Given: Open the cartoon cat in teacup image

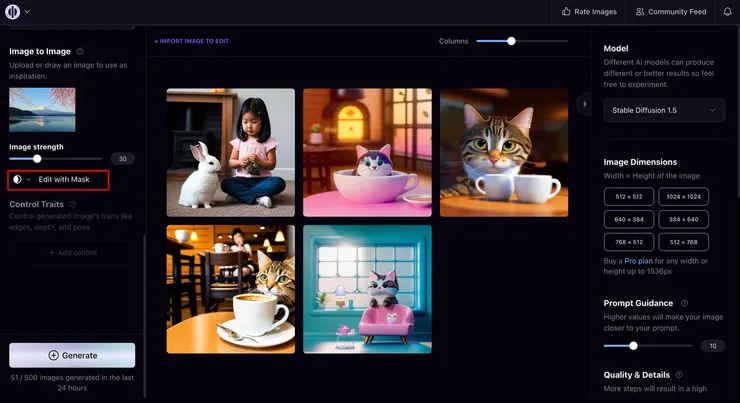Looking at the screenshot, I should (367, 152).
